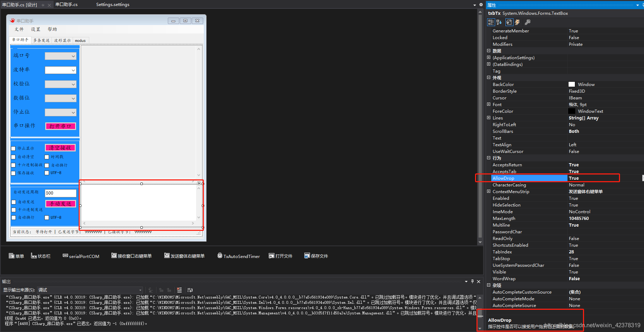Image resolution: width=644 pixels, height=332 pixels.
Task: Open the editor window settings gear
Action: pyautogui.click(x=481, y=5)
